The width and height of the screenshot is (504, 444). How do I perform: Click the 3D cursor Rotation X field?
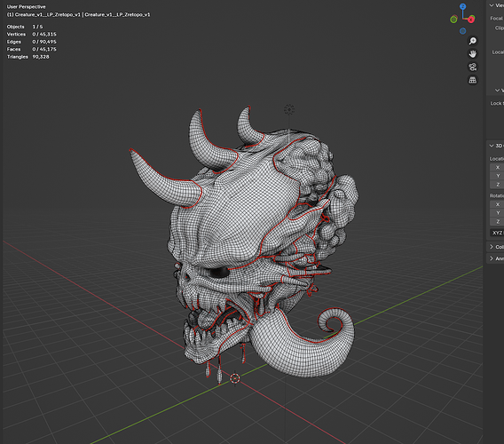coord(497,204)
